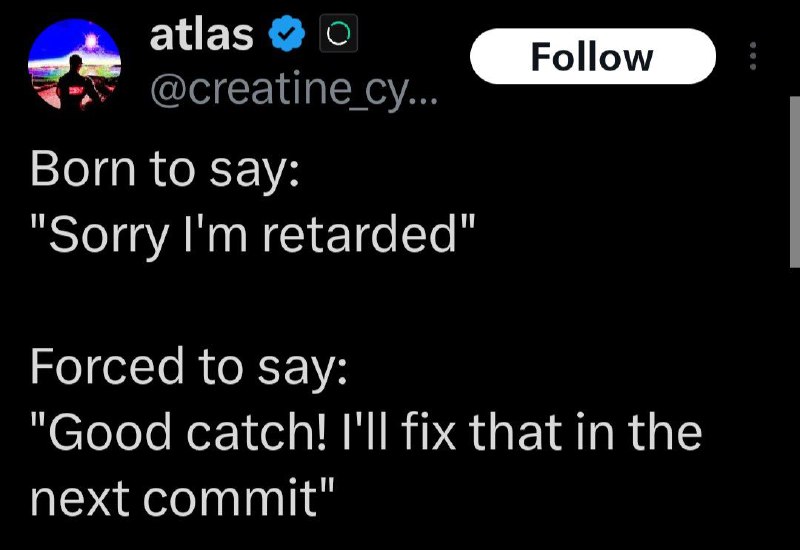Open atlas's profile picture avatar

(74, 65)
